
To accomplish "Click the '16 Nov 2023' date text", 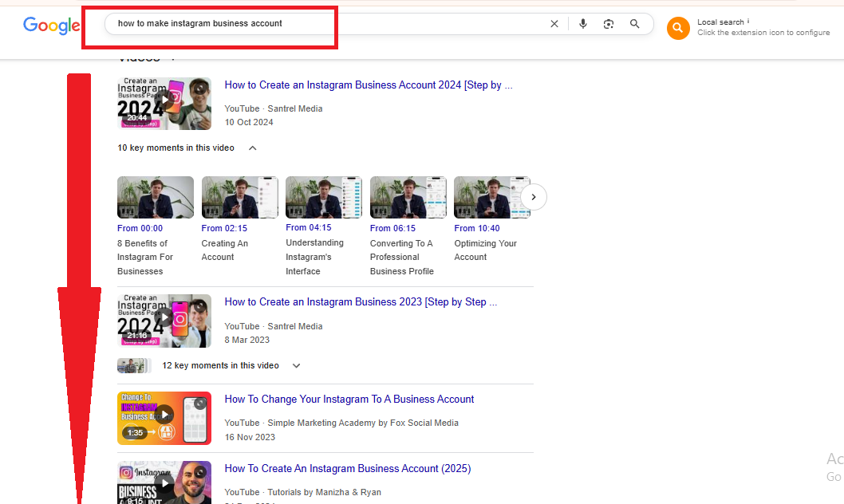I will [x=250, y=437].
